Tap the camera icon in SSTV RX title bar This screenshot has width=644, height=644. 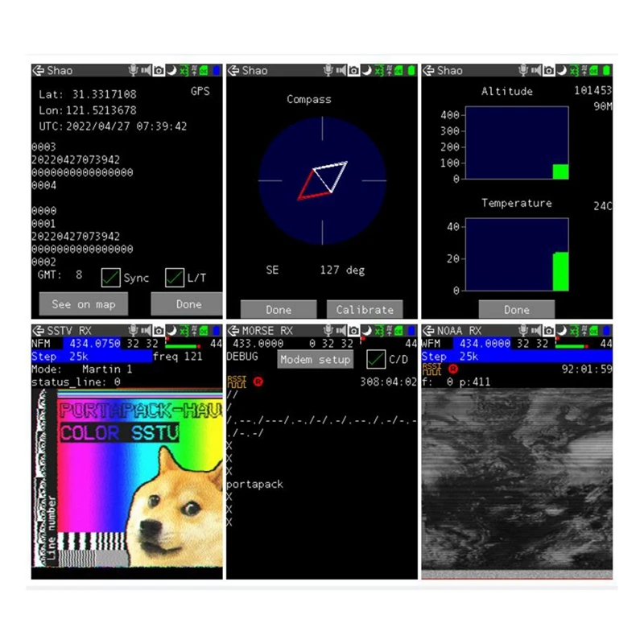click(x=159, y=331)
